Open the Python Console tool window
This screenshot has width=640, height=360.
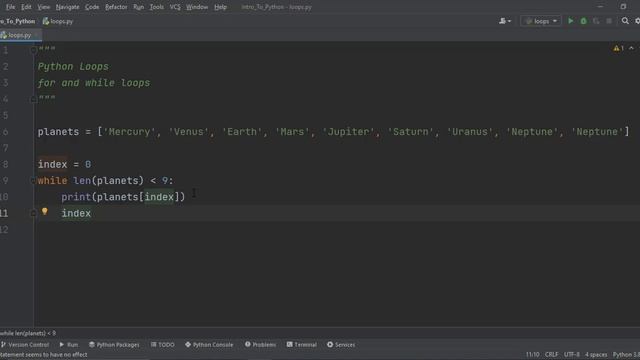pyautogui.click(x=209, y=344)
